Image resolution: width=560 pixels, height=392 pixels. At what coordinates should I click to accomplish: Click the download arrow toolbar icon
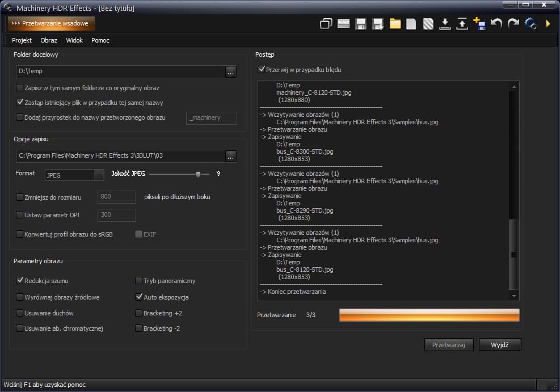click(445, 24)
